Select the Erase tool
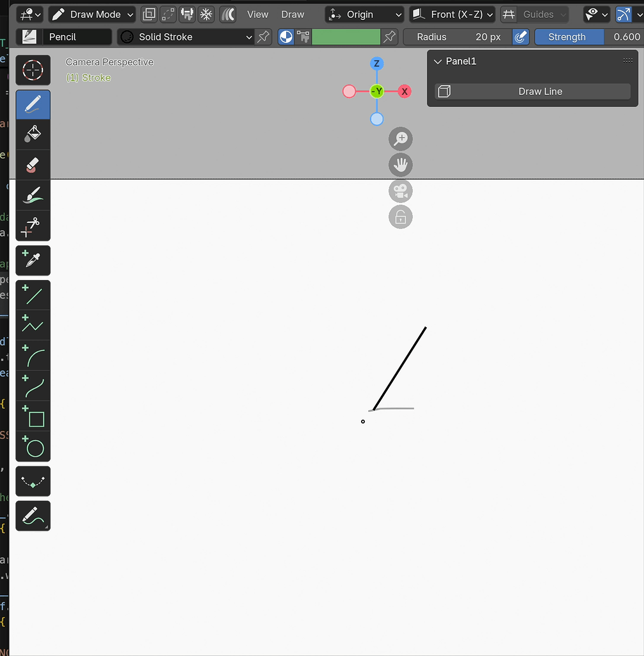 (x=33, y=165)
